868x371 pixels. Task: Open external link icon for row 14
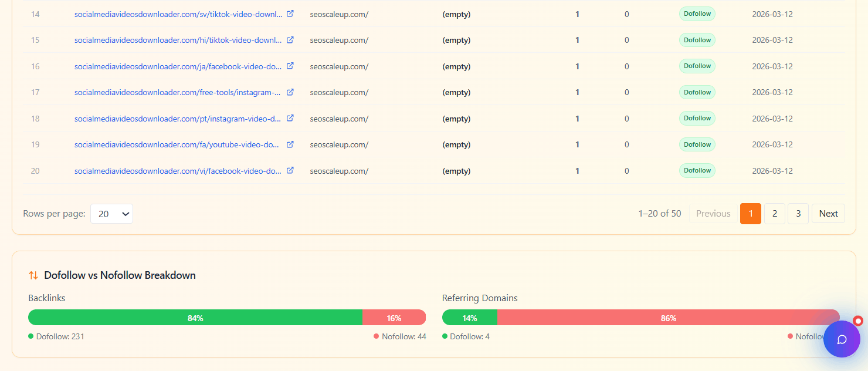[x=290, y=14]
